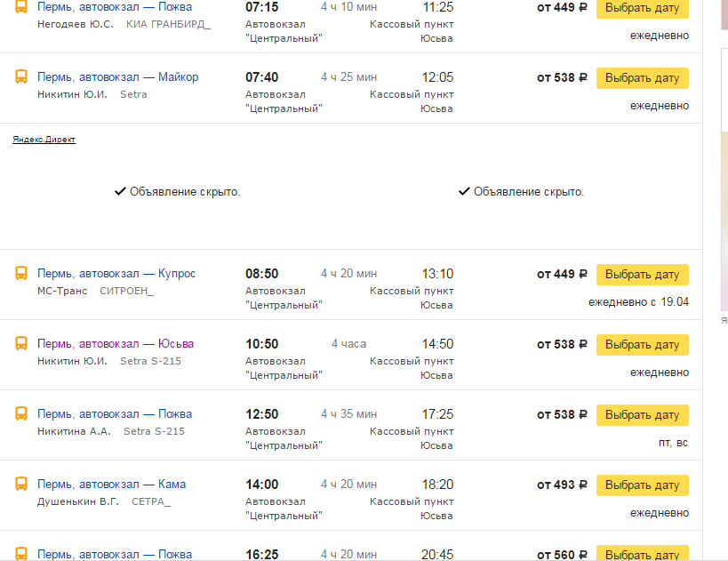Screen dimensions: 728x561
Task: Click bus icon beside Пермь — Кама route
Action: coord(21,485)
